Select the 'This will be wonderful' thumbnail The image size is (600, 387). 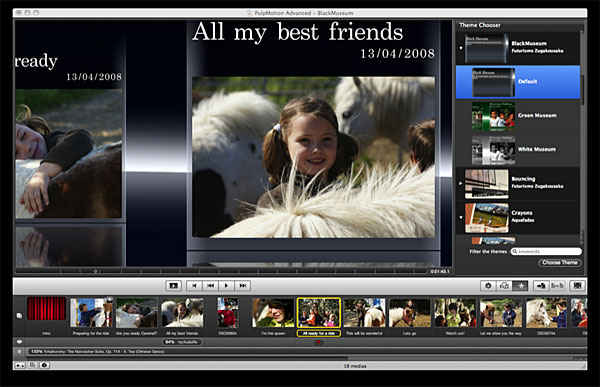coord(364,312)
